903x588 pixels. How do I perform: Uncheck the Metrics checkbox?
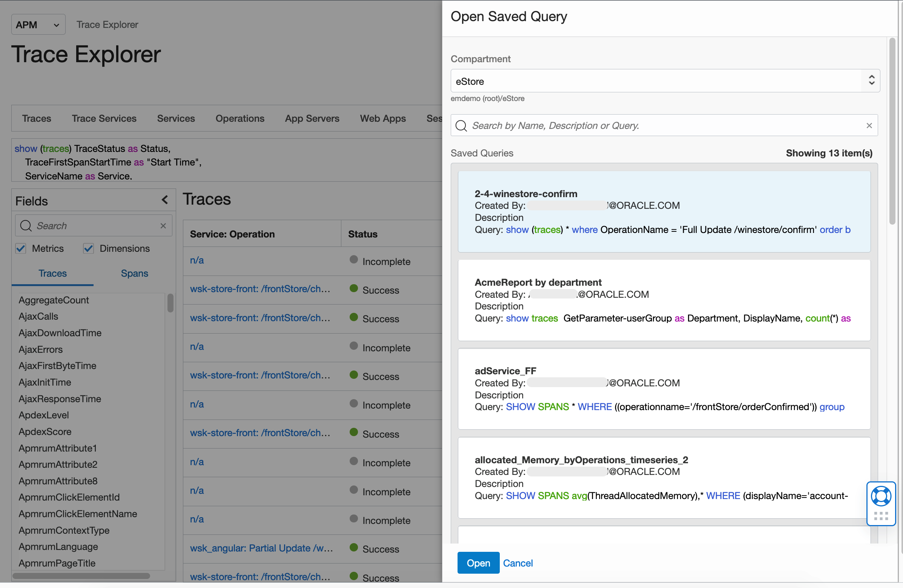21,248
